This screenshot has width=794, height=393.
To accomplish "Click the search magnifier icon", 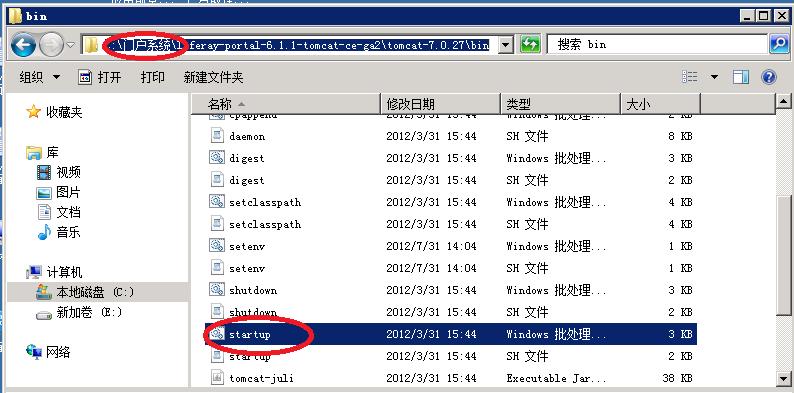I will (779, 45).
